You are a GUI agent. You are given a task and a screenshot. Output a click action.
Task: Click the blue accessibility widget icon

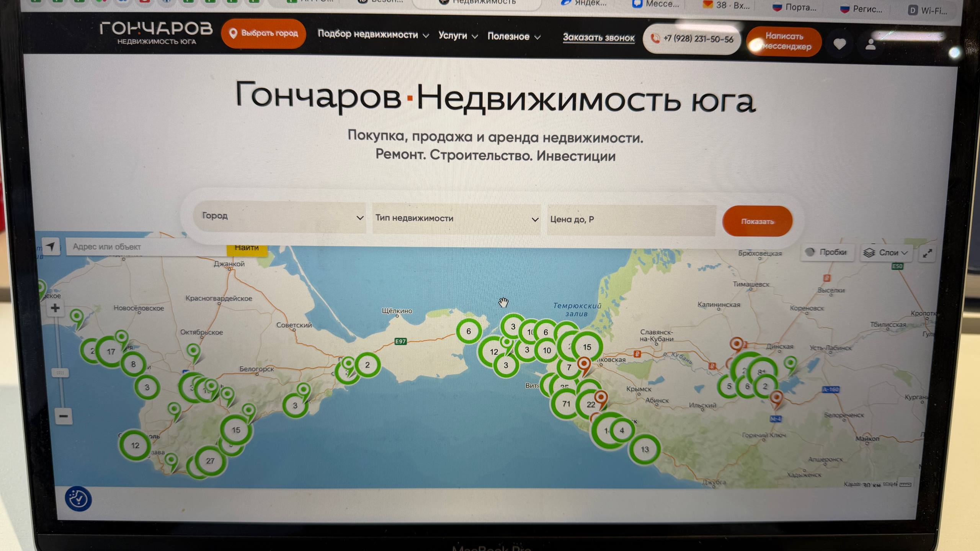coord(78,499)
